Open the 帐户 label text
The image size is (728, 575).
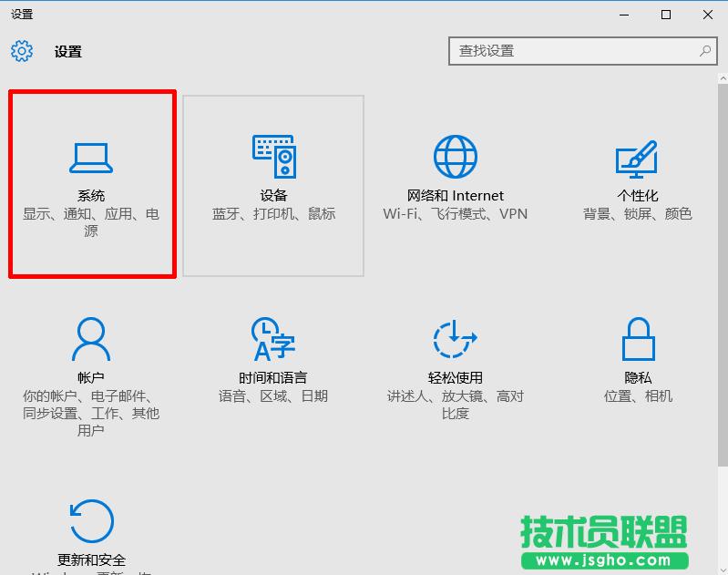pyautogui.click(x=91, y=378)
